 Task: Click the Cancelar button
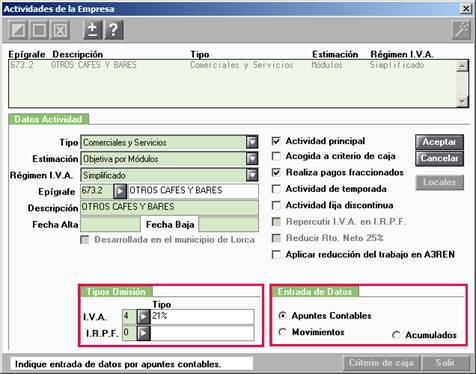coord(439,158)
